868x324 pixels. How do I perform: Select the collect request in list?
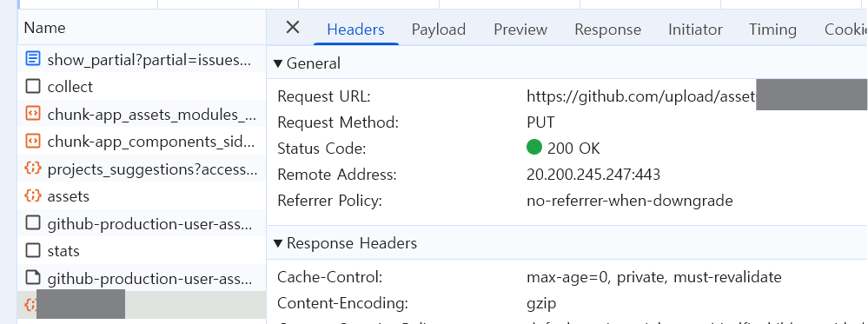click(142, 86)
